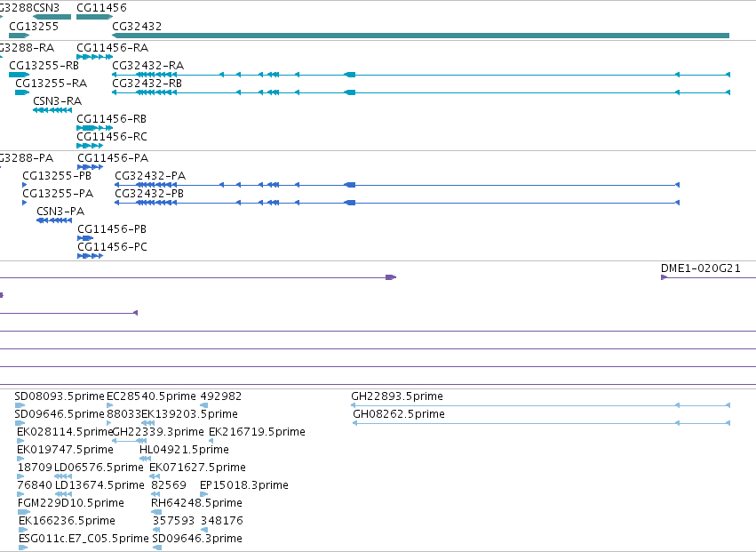The image size is (756, 552).
Task: Select transcript CG13255-RA
Action: tap(22, 92)
